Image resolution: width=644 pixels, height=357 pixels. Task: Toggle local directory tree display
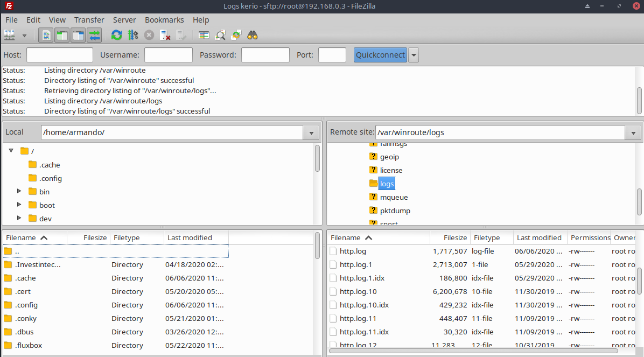[x=62, y=36]
